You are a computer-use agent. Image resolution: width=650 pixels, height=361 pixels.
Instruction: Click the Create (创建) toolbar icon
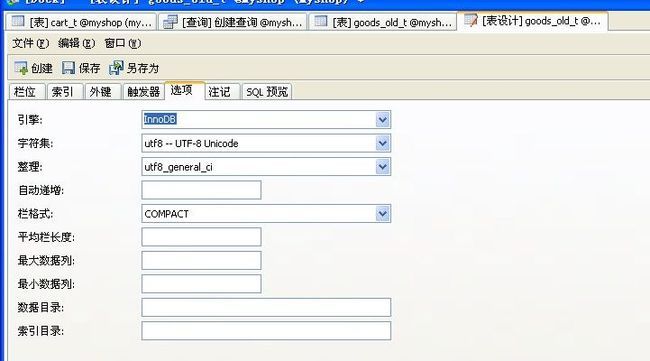(21, 68)
